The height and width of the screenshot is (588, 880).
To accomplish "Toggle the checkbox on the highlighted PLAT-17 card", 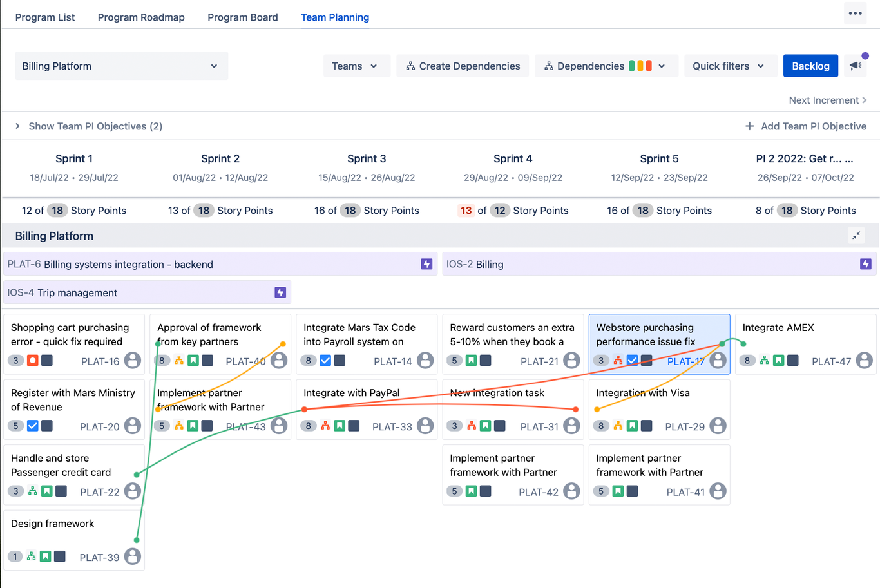I will pos(632,361).
